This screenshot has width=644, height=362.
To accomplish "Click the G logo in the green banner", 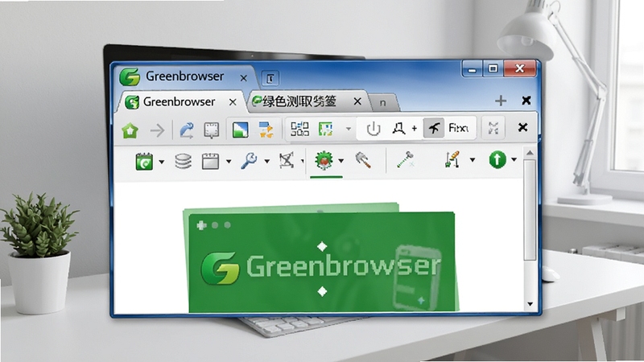I will [220, 268].
